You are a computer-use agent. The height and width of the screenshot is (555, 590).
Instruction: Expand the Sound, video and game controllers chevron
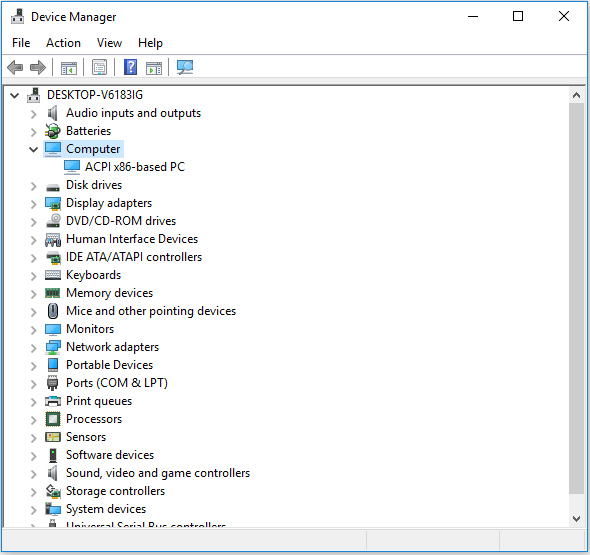tap(33, 474)
